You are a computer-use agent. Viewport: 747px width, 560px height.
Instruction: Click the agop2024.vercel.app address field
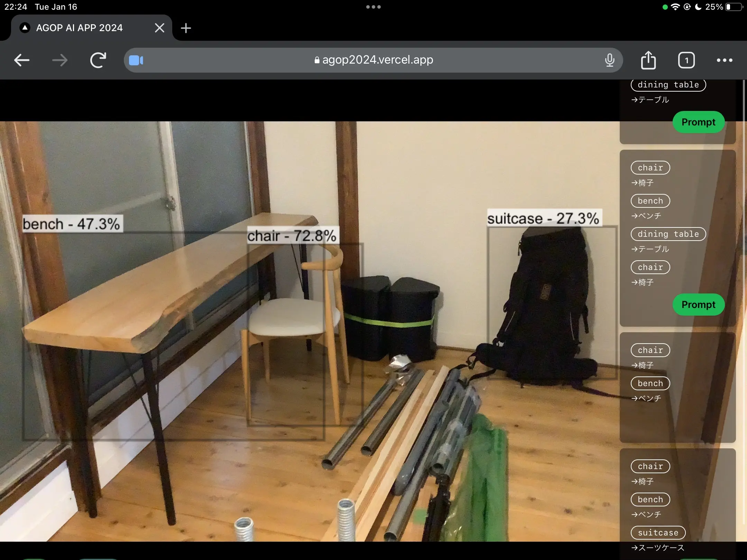click(x=373, y=60)
